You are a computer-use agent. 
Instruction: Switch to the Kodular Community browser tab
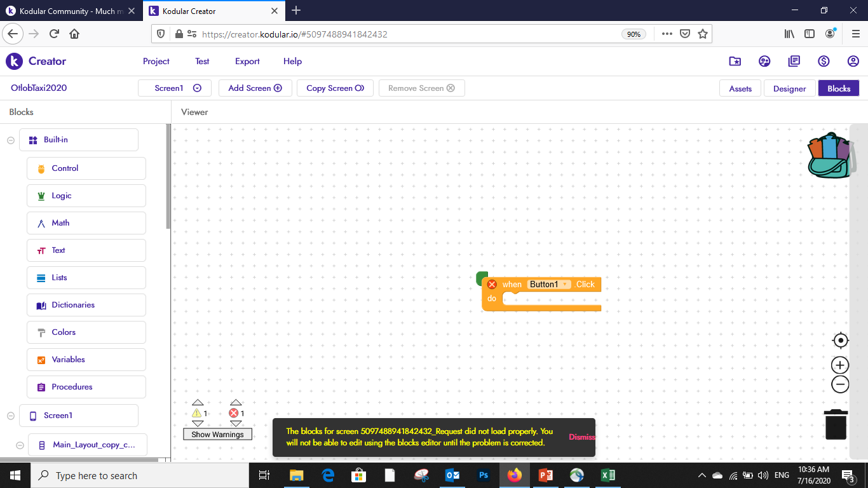(x=71, y=11)
